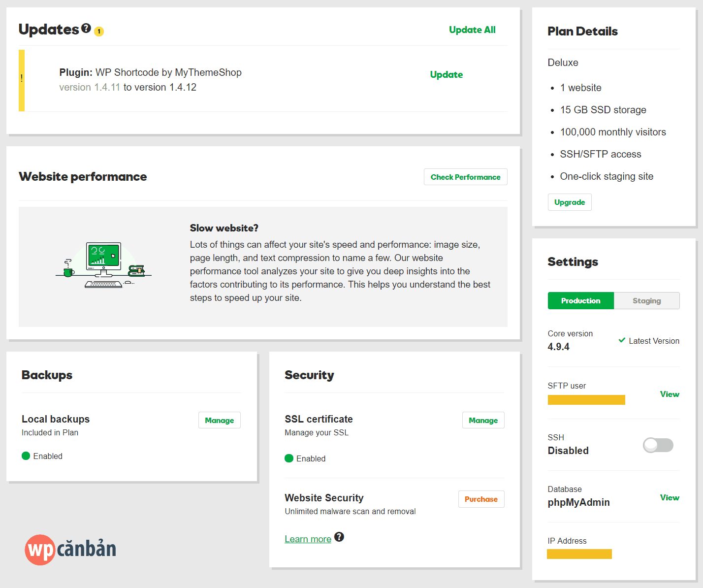Click the green Enabled dot under SSL certificate
703x588 pixels.
(288, 458)
